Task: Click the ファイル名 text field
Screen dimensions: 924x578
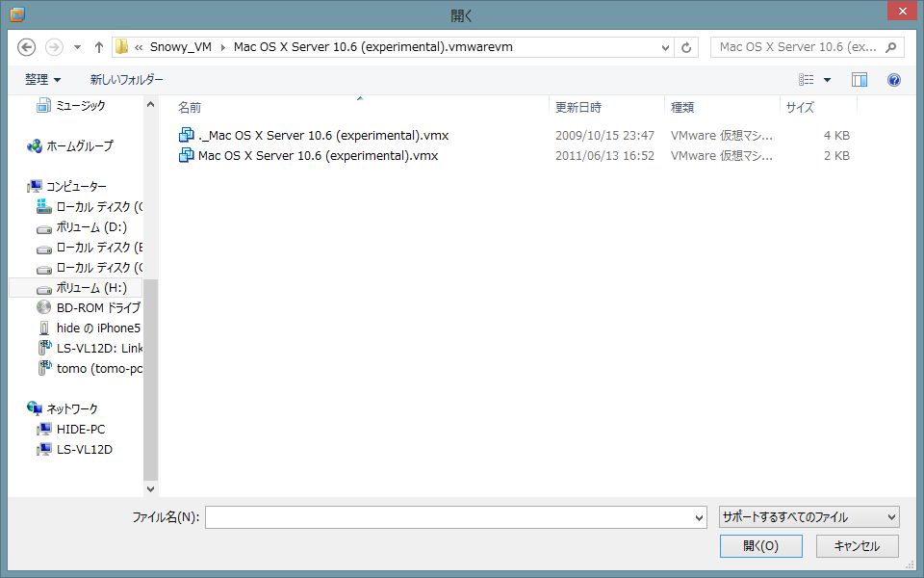Action: coord(449,517)
